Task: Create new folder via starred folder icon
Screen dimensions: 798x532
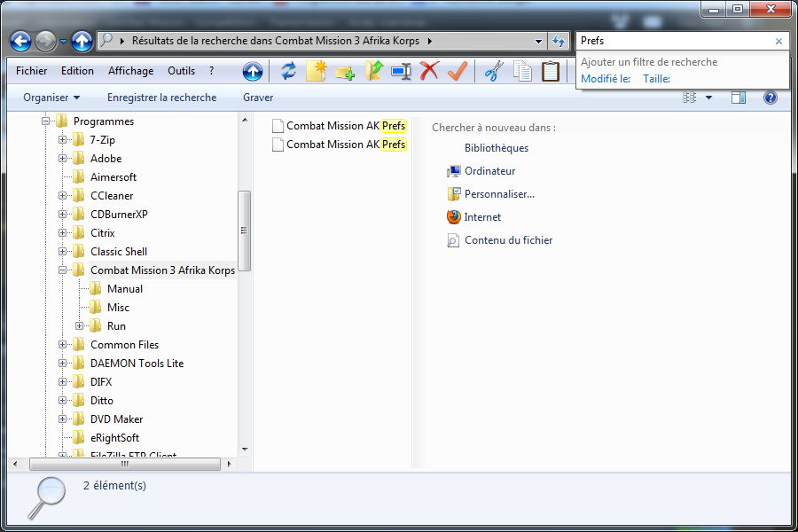Action: tap(316, 71)
